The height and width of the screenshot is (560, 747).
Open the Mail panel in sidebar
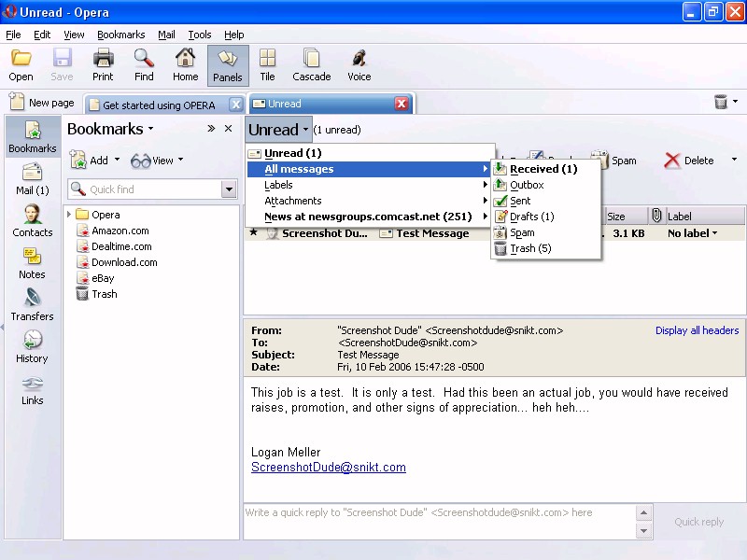(33, 178)
